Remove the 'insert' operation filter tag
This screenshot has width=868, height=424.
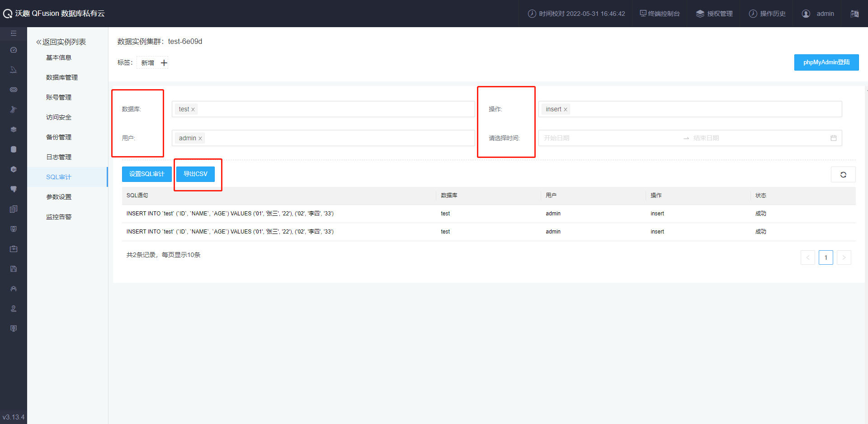point(565,110)
